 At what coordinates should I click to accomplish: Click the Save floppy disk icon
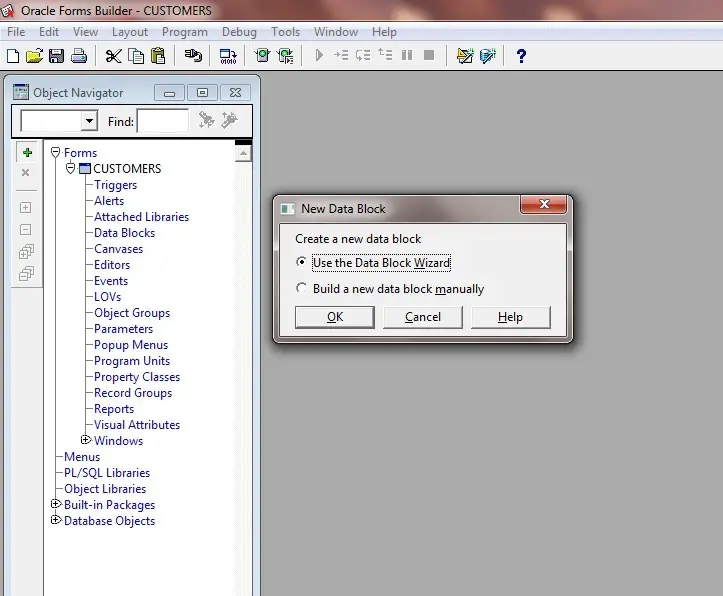[x=56, y=56]
